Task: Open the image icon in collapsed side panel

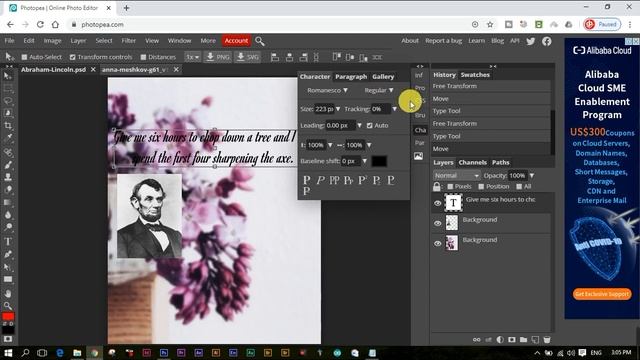Action: (418, 156)
